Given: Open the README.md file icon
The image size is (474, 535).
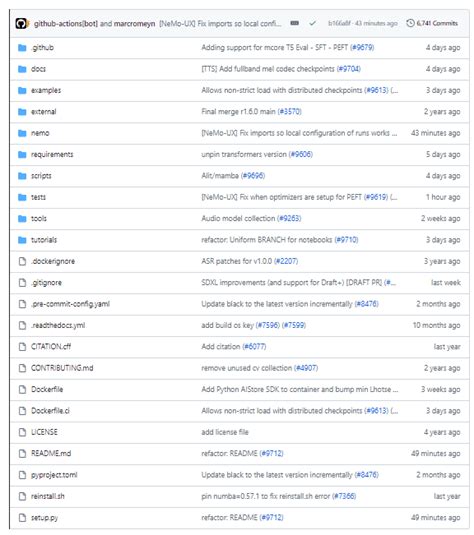Looking at the screenshot, I should point(22,453).
